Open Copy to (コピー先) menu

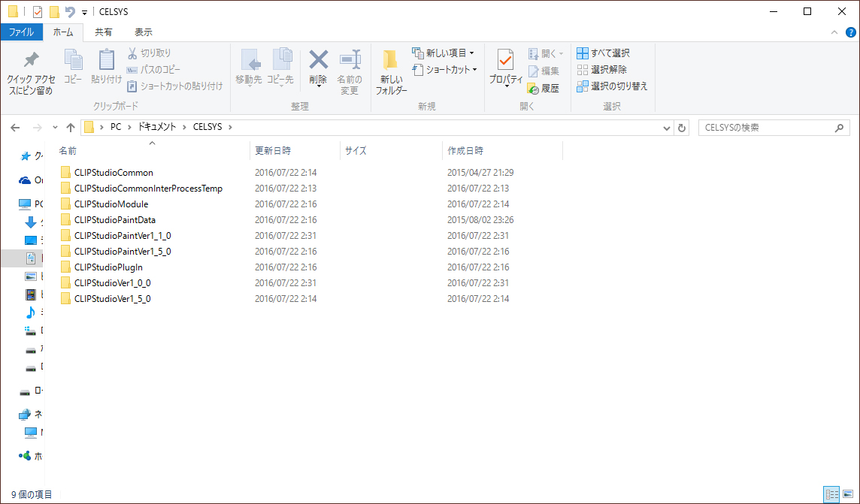pos(281,68)
